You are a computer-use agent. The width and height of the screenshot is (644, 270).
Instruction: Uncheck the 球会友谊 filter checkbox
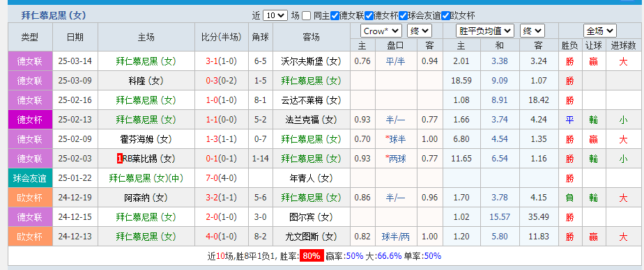pos(403,16)
